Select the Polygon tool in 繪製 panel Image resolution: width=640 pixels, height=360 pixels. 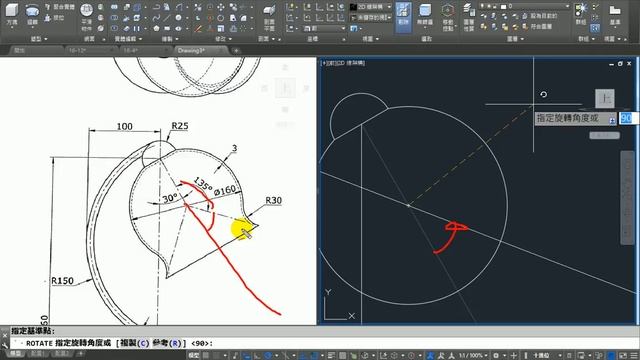(156, 29)
